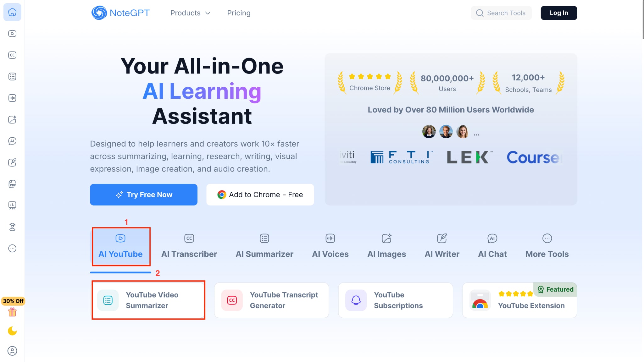The width and height of the screenshot is (644, 362).
Task: Open the YouTube video sidebar icon
Action: click(x=12, y=34)
